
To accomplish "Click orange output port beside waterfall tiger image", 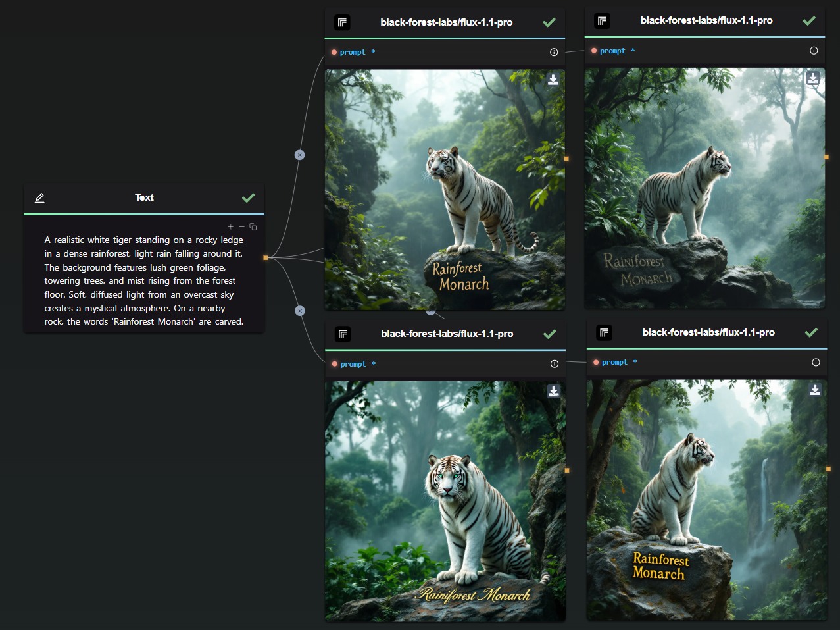I will (x=828, y=469).
